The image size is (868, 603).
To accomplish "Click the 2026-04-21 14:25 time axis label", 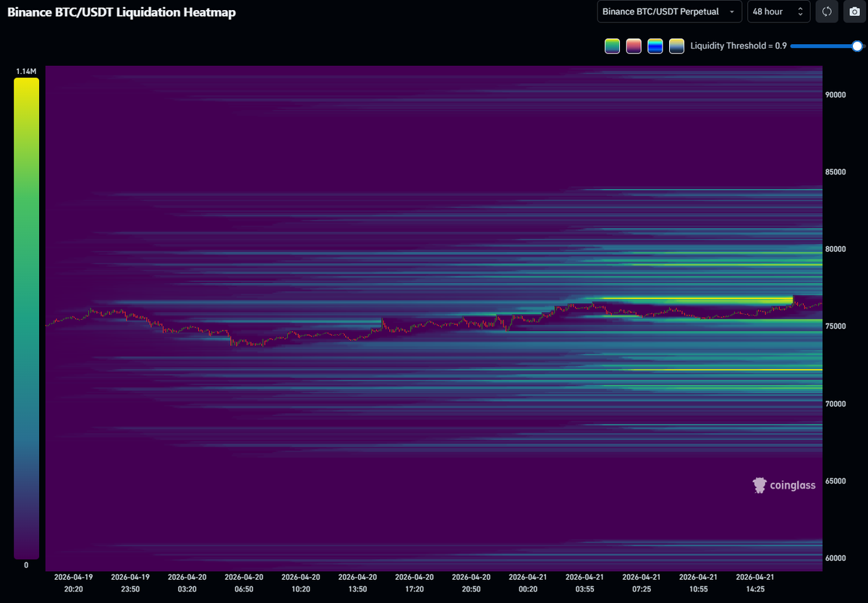I will click(x=754, y=583).
